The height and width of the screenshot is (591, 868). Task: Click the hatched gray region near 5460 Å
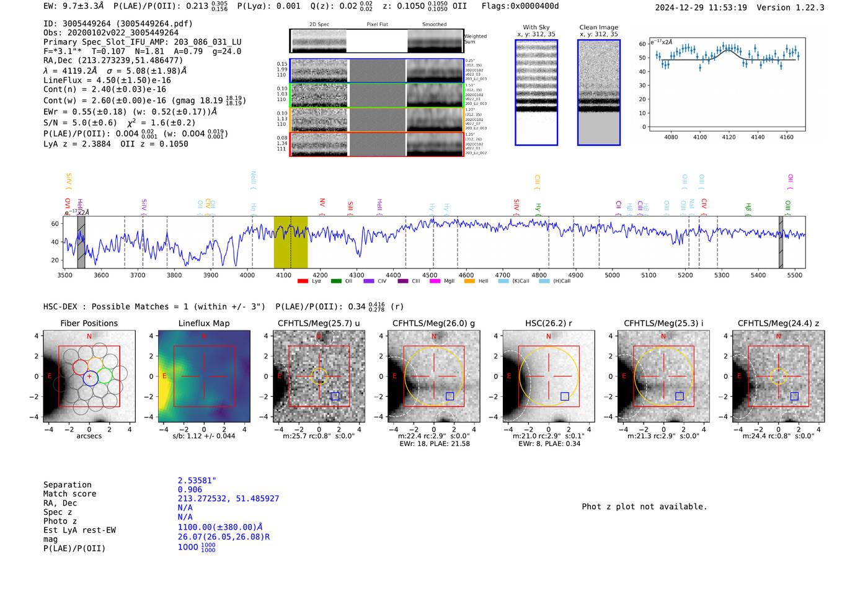[781, 242]
